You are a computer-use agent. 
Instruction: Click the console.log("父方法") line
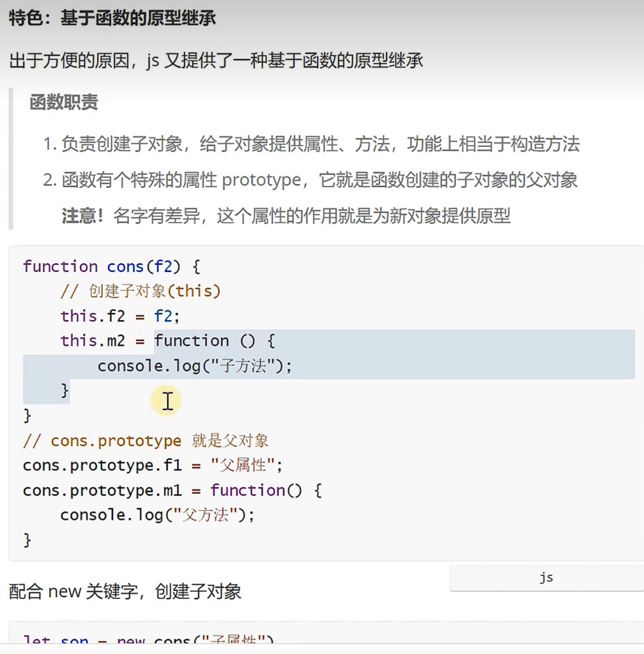point(157,515)
